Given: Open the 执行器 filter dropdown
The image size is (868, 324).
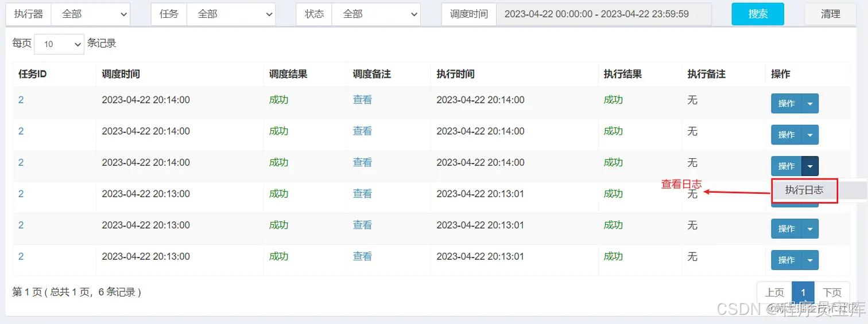Looking at the screenshot, I should [x=91, y=14].
